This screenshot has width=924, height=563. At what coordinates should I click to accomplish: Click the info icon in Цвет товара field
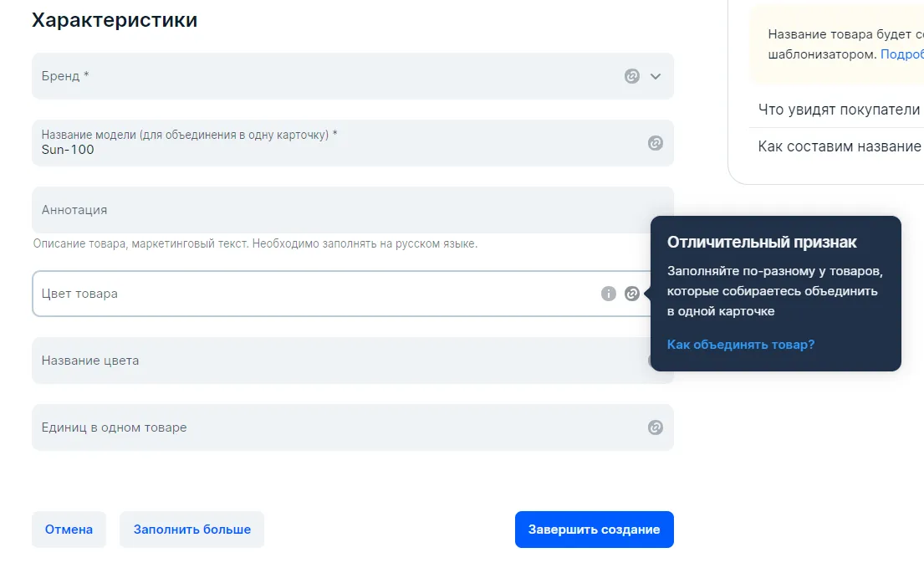609,294
